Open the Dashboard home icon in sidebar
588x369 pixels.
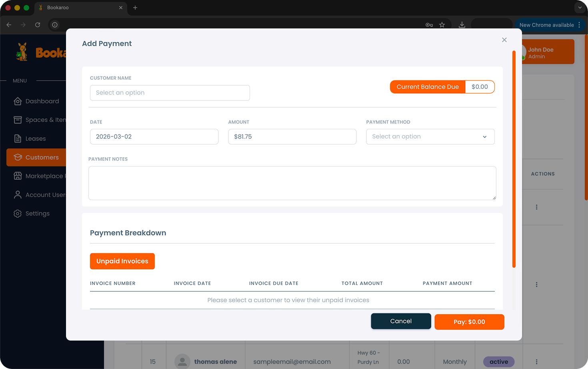click(18, 101)
